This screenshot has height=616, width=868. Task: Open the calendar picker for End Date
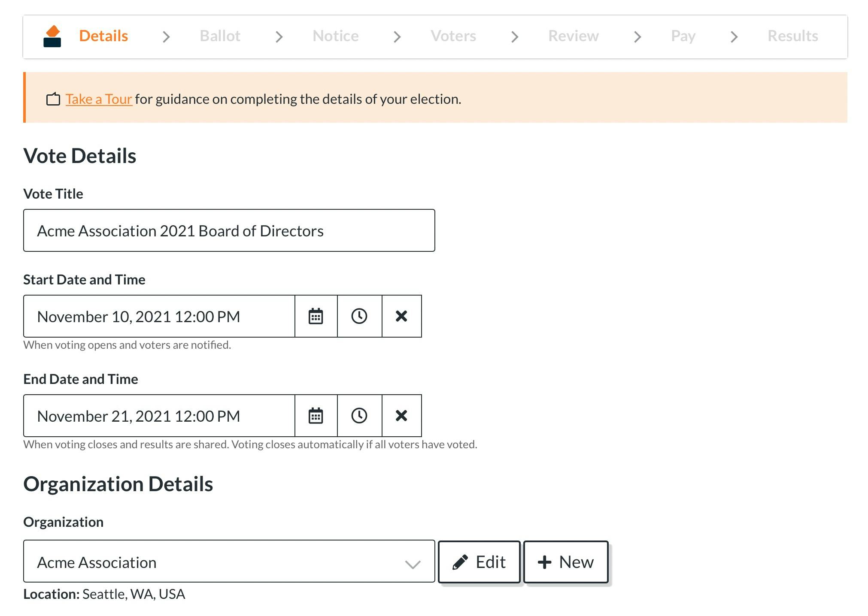[x=316, y=416]
